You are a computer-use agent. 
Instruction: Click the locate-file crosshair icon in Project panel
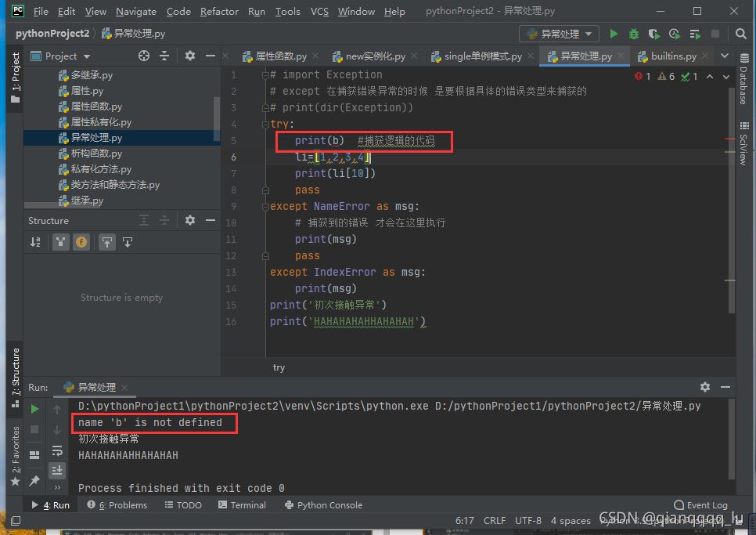[143, 56]
